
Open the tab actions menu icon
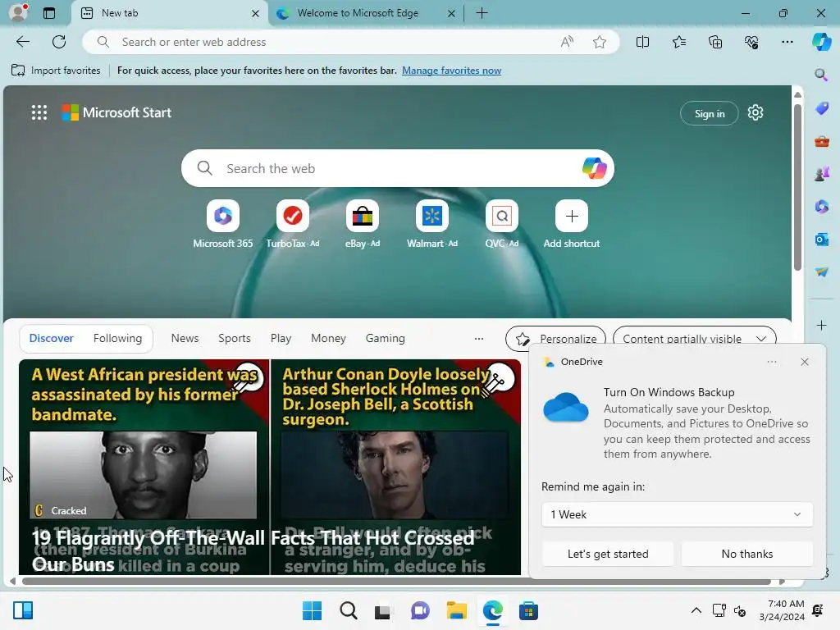(x=49, y=13)
